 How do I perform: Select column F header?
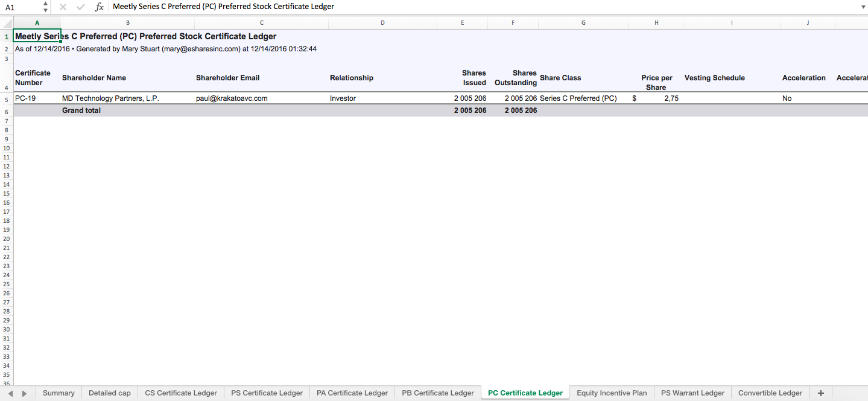[513, 23]
